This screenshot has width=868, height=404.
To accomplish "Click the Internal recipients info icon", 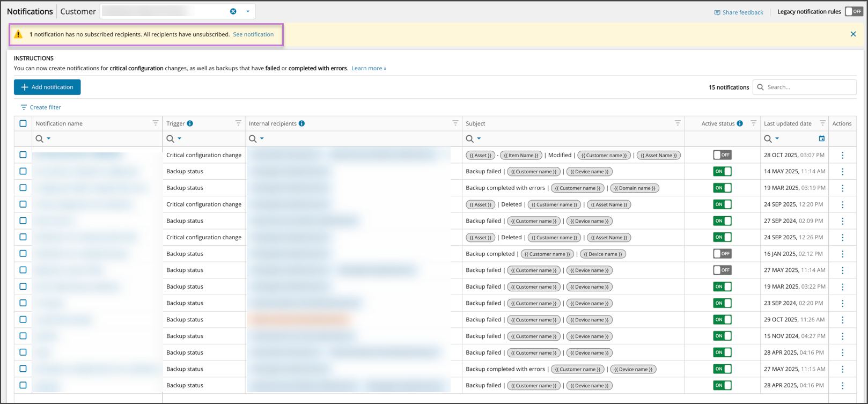I will [x=302, y=123].
